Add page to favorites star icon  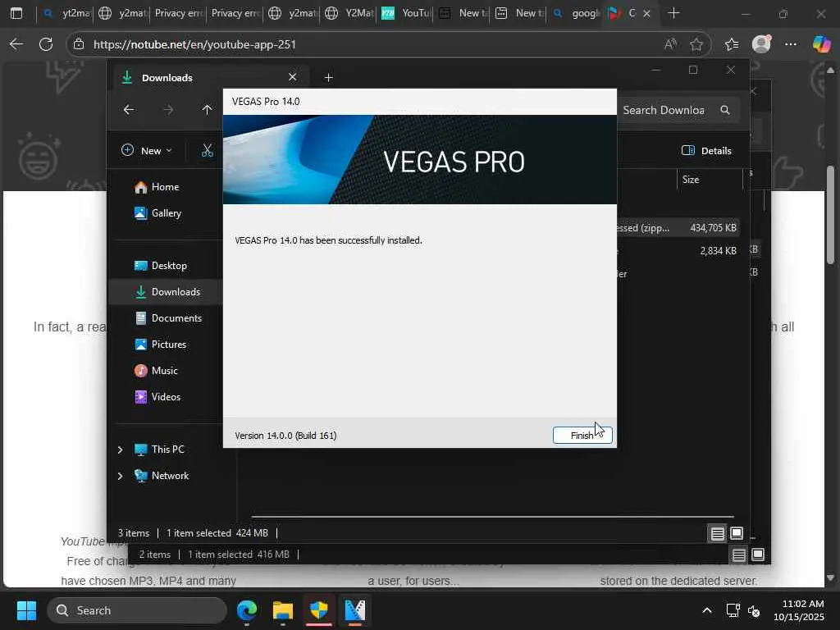pyautogui.click(x=696, y=44)
